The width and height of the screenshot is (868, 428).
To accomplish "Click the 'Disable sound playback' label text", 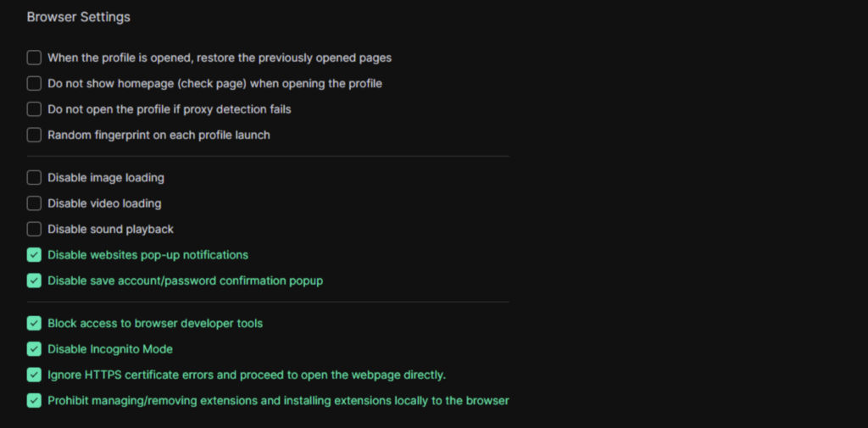I will tap(110, 229).
